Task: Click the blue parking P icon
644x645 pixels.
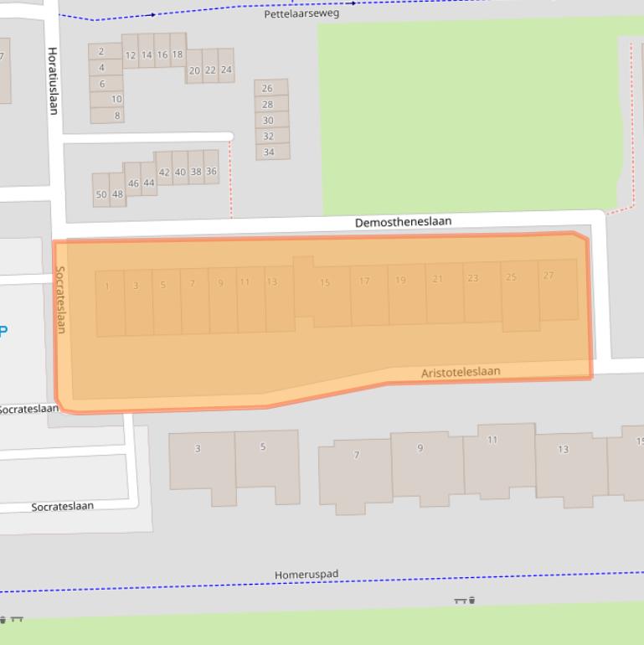Action: point(3,330)
